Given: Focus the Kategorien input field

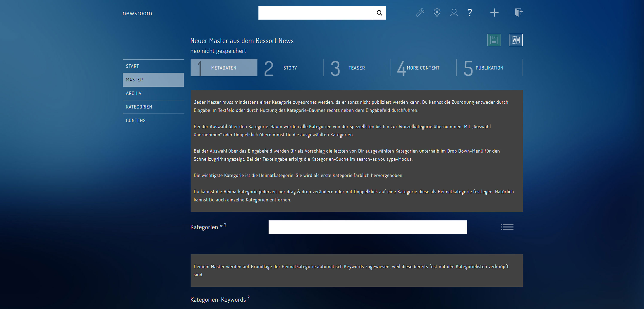Looking at the screenshot, I should [368, 227].
